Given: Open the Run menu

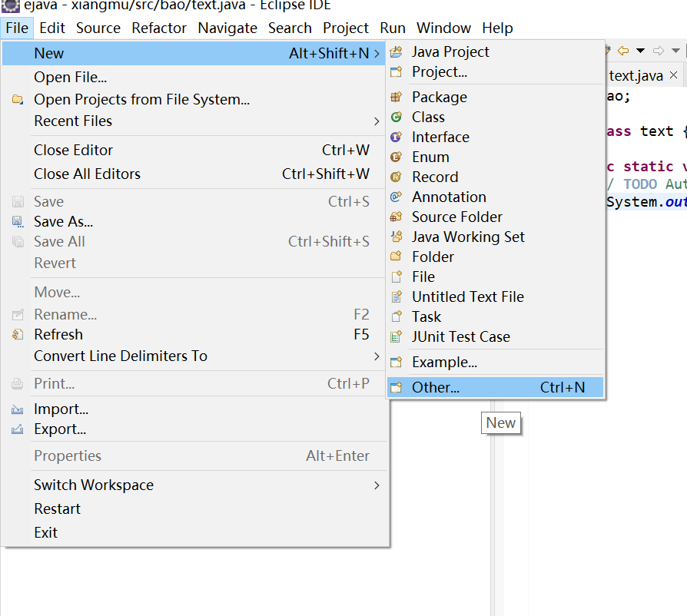Looking at the screenshot, I should pos(393,28).
